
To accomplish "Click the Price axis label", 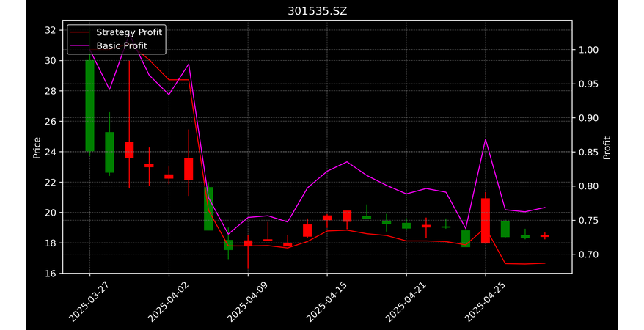I will (37, 147).
